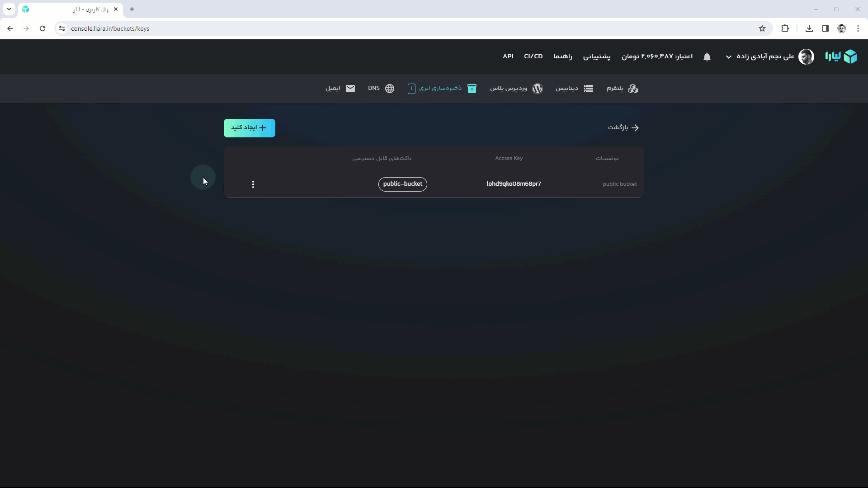Screen dimensions: 868x488
Task: Select the پنل کاربری - لیارا browser tab
Action: click(71, 9)
